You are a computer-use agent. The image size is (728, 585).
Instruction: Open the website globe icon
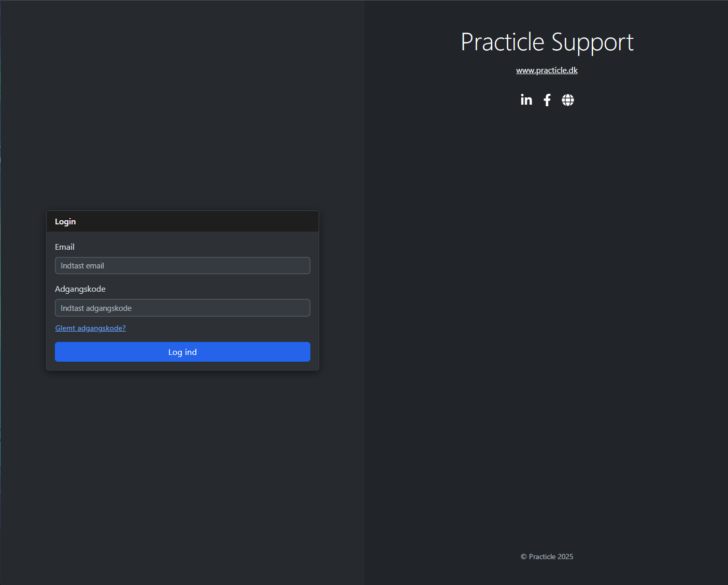coord(568,100)
